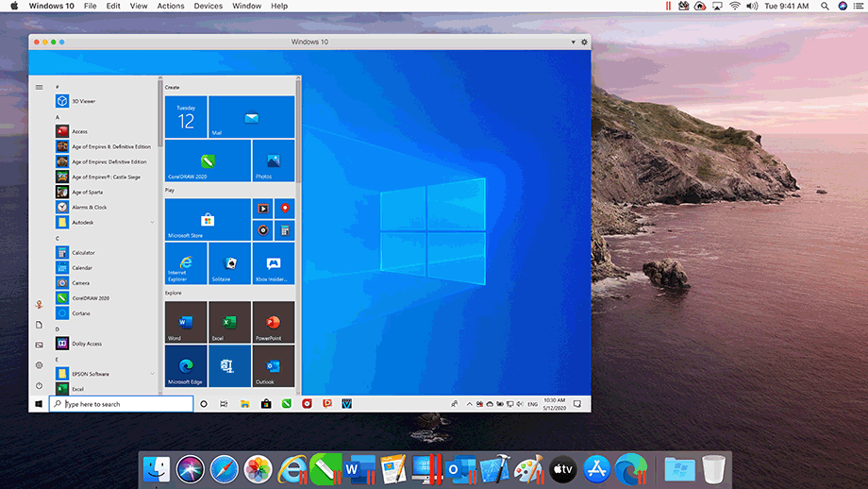This screenshot has width=868, height=489.
Task: Show hidden tray icons chevron
Action: 470,404
